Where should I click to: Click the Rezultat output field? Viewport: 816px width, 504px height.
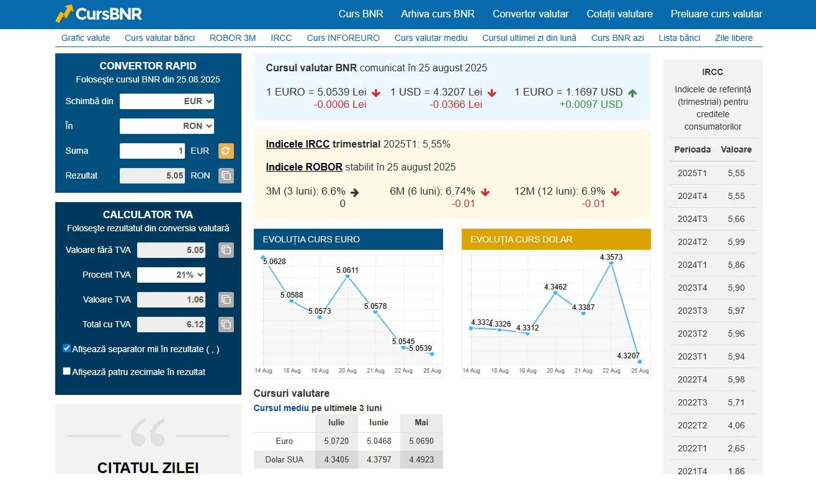click(153, 175)
